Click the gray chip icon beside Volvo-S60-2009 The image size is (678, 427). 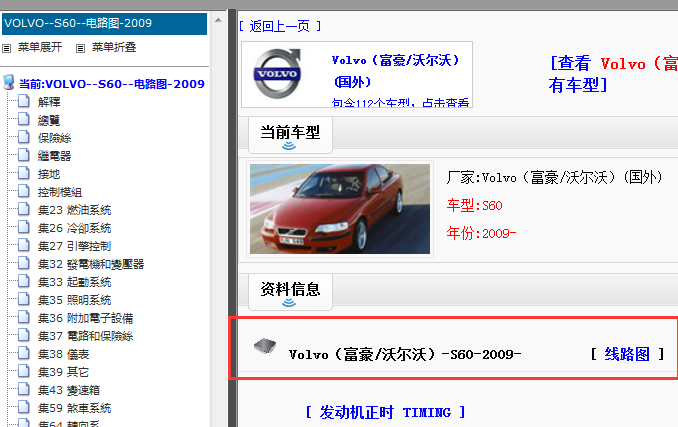pyautogui.click(x=265, y=346)
